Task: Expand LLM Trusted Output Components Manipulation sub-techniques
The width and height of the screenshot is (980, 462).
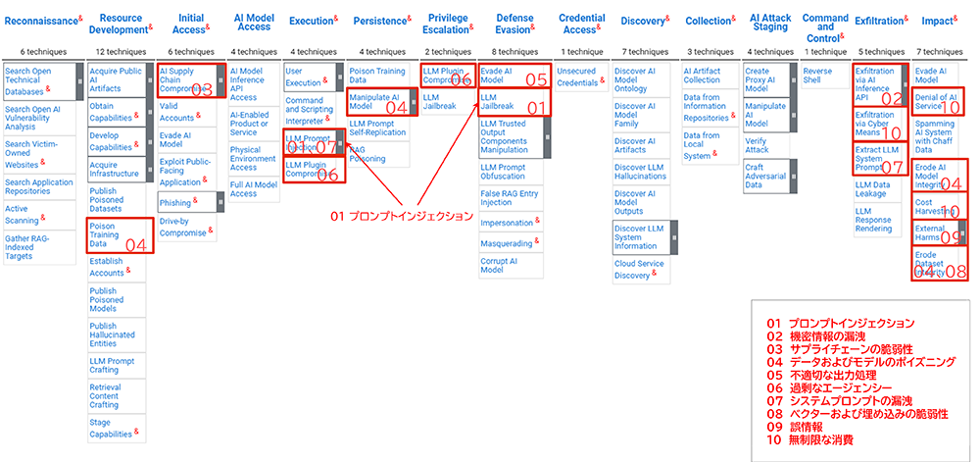Action: coord(548,137)
